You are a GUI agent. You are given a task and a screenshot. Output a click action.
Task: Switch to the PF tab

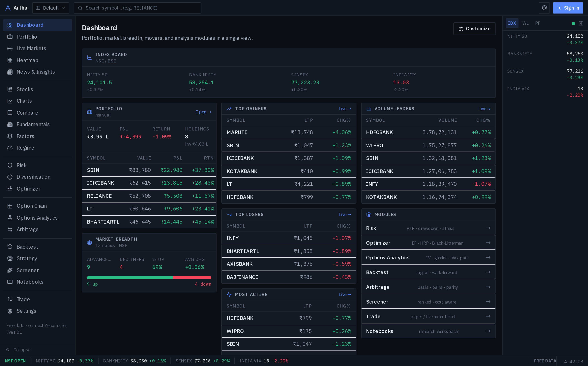[x=538, y=23]
